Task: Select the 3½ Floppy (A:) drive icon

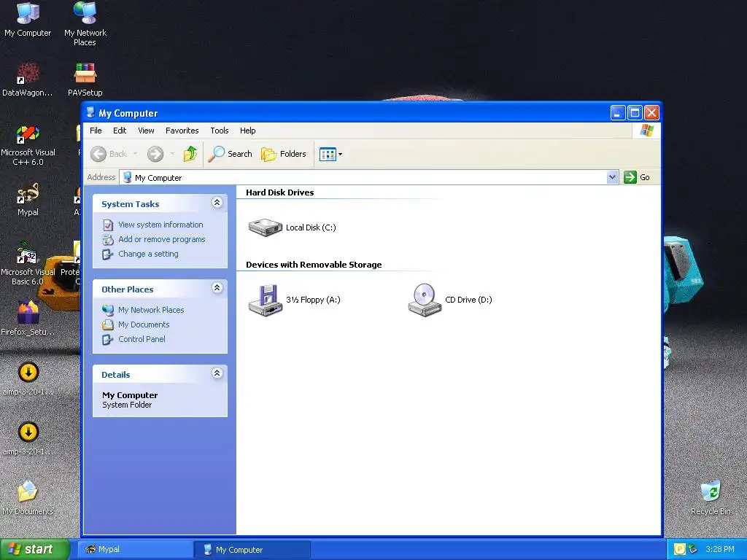Action: pyautogui.click(x=266, y=300)
